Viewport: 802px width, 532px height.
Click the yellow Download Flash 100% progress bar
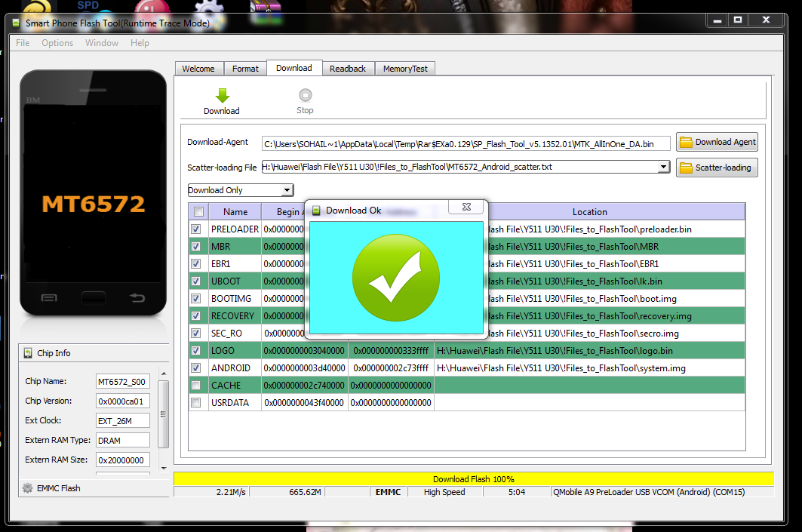pos(474,479)
